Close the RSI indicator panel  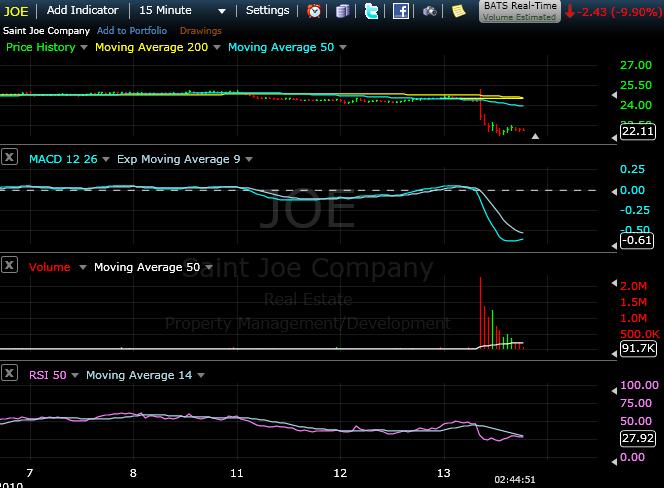tap(9, 373)
